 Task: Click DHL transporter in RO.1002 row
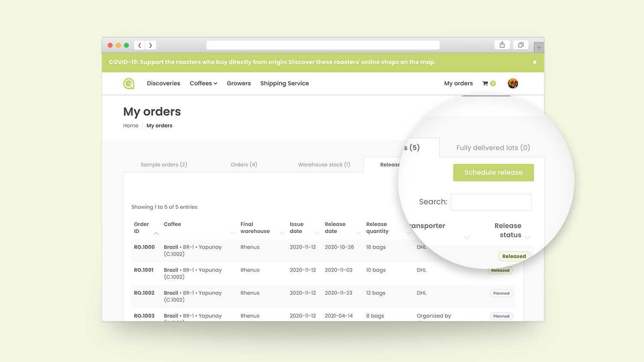pos(422,293)
